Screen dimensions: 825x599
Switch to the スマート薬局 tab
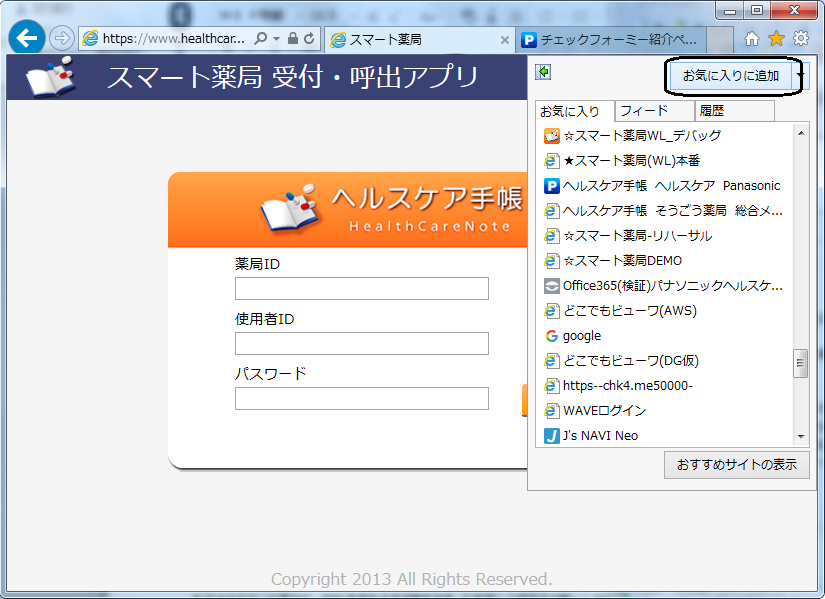419,39
